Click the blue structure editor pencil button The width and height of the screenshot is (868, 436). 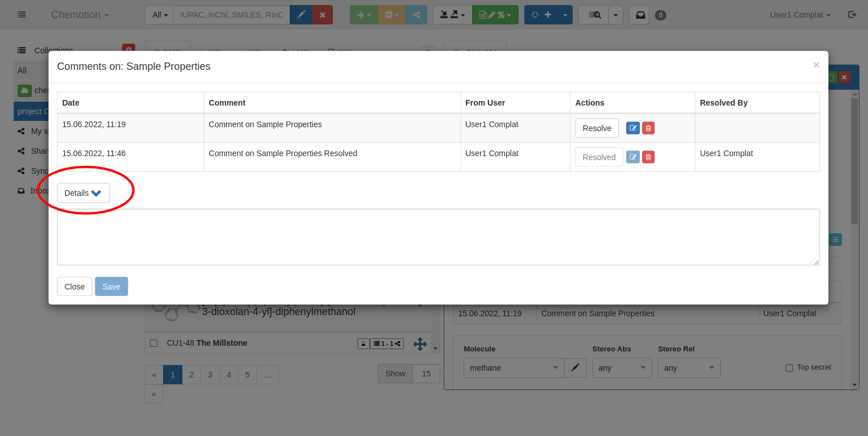point(301,15)
